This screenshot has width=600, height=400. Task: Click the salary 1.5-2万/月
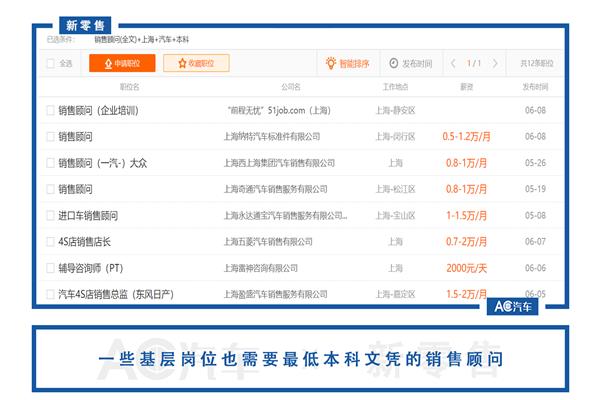(466, 294)
